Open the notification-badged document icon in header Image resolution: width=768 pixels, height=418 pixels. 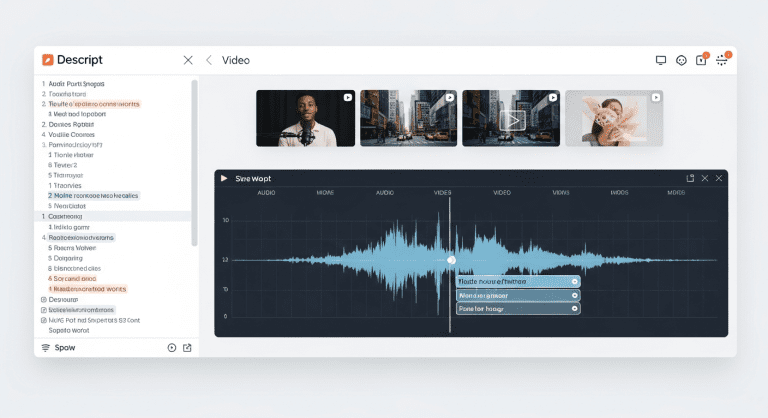click(x=701, y=60)
